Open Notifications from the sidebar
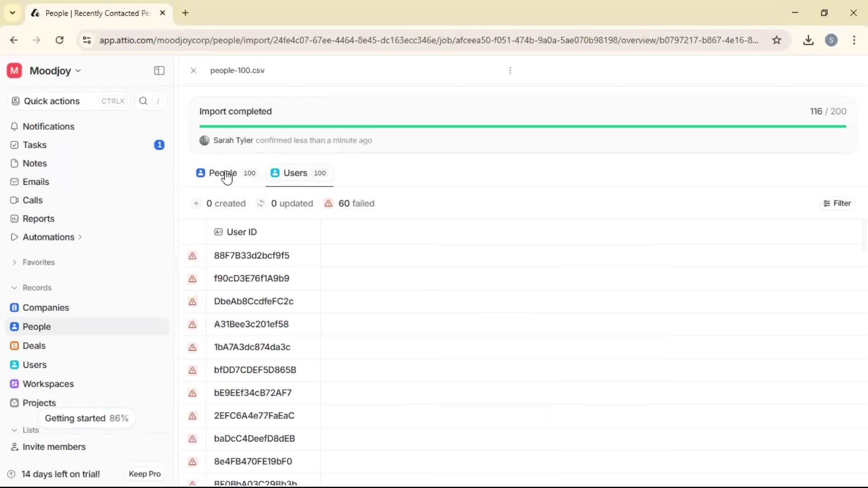Viewport: 868px width, 488px height. point(48,127)
